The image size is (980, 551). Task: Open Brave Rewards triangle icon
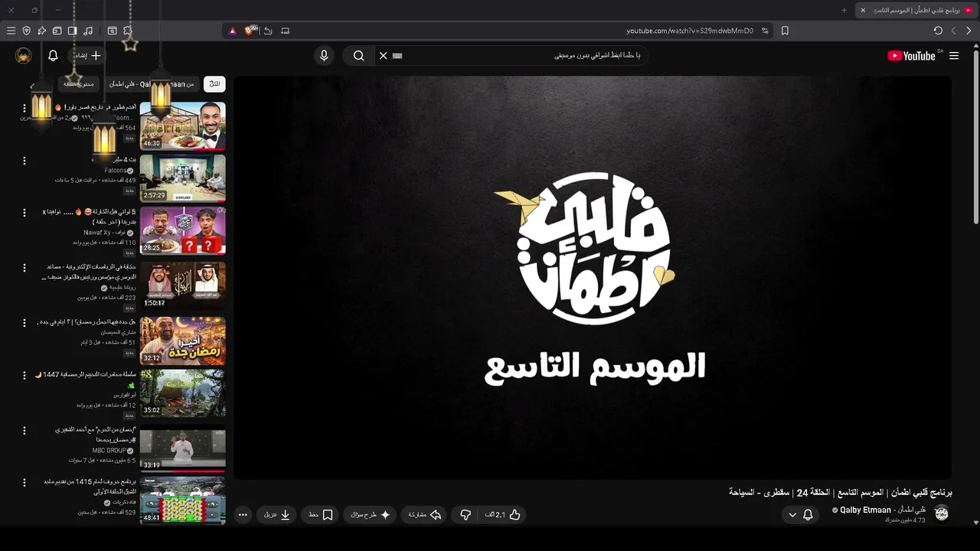[x=233, y=31]
